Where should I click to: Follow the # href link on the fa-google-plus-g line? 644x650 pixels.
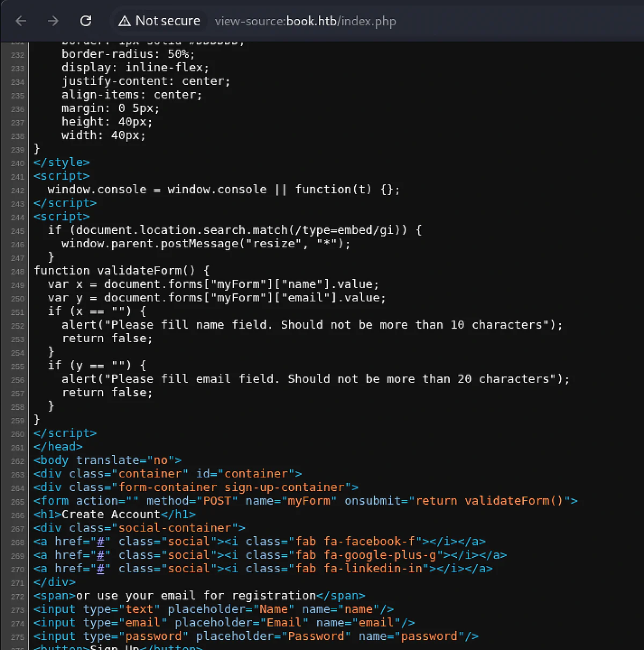click(x=100, y=555)
